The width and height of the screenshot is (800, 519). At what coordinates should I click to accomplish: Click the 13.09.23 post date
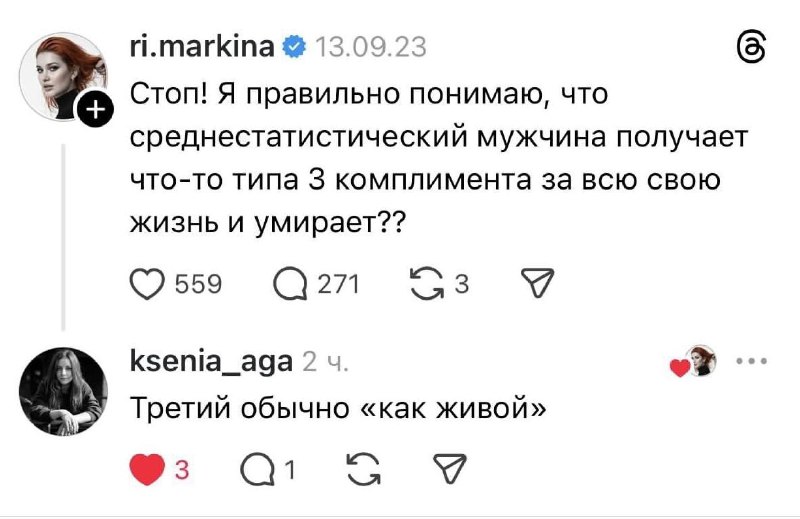370,45
